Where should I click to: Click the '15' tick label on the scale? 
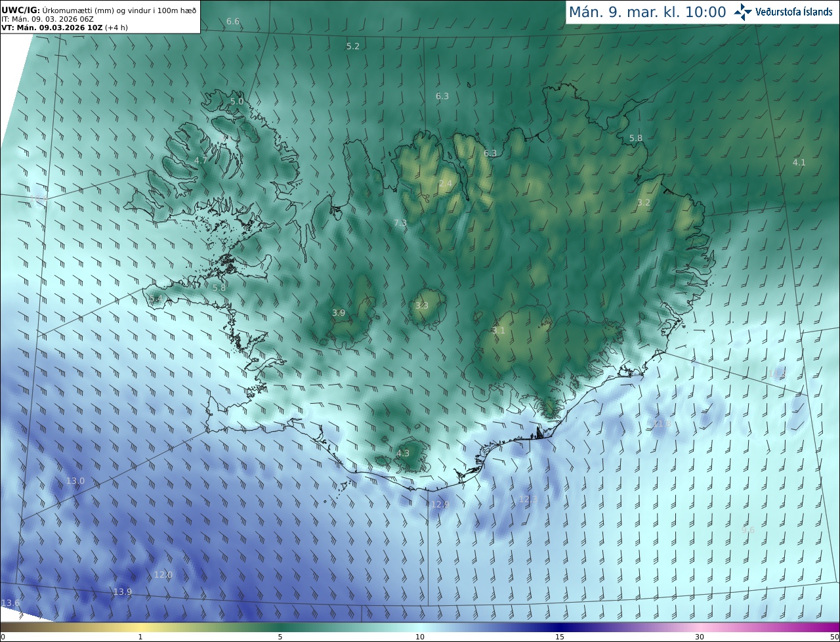[560, 637]
